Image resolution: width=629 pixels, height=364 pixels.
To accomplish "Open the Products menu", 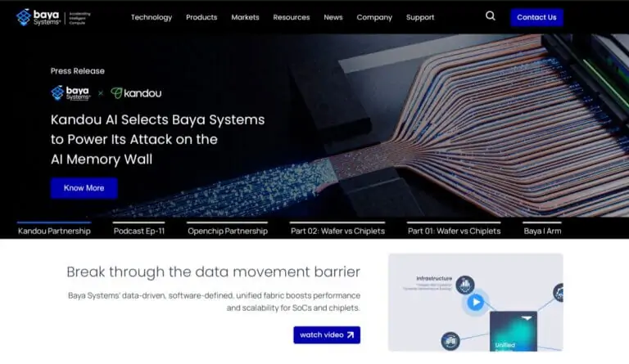I will pyautogui.click(x=201, y=17).
